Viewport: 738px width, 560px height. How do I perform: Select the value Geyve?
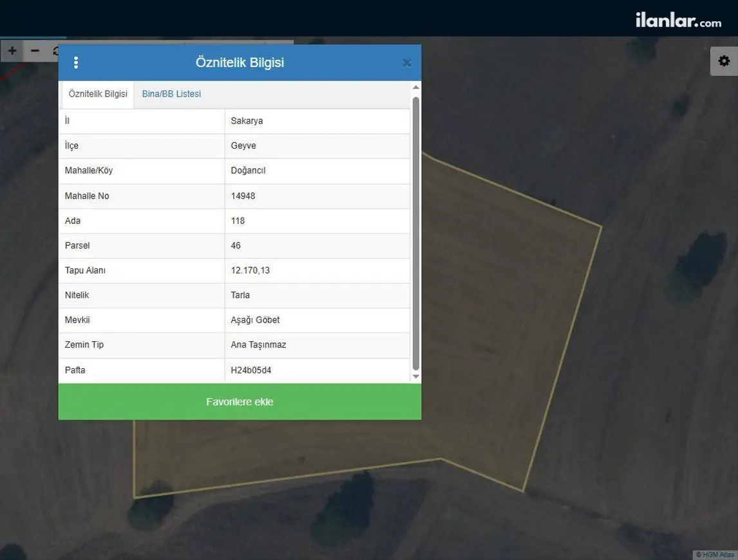243,146
